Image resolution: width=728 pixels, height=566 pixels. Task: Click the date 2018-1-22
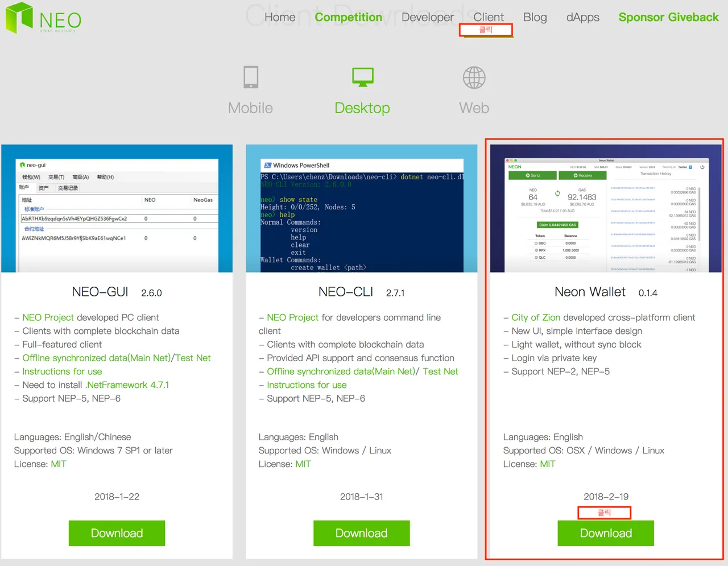(x=117, y=497)
